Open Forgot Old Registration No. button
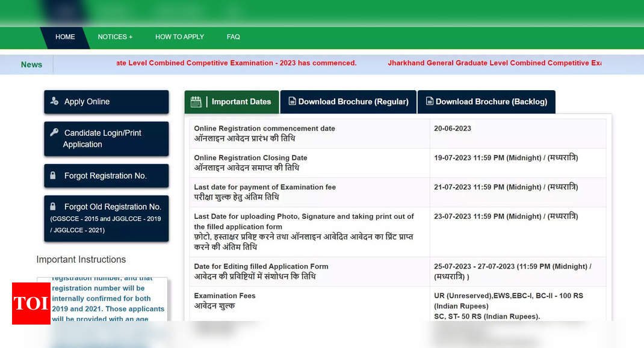Screen dimensions: 644x348 107,218
